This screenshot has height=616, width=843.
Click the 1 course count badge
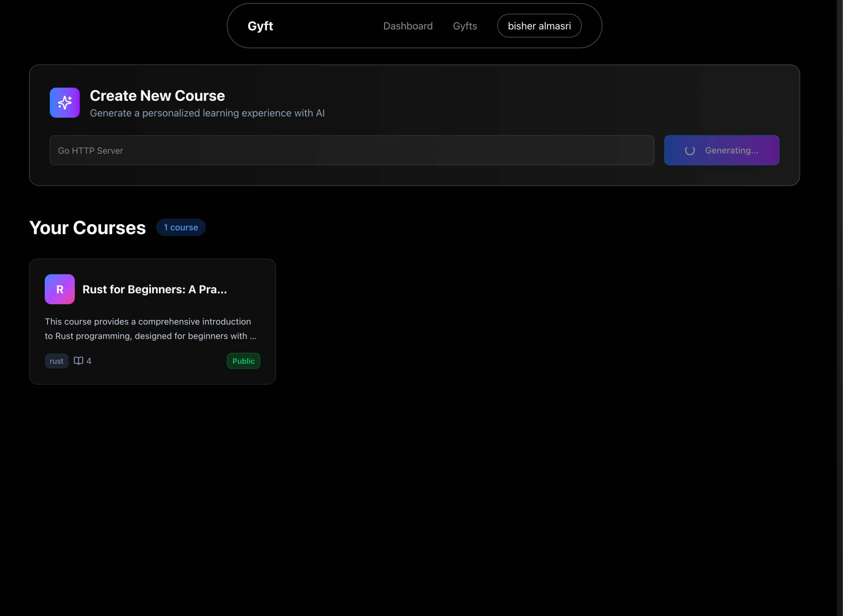click(x=181, y=227)
